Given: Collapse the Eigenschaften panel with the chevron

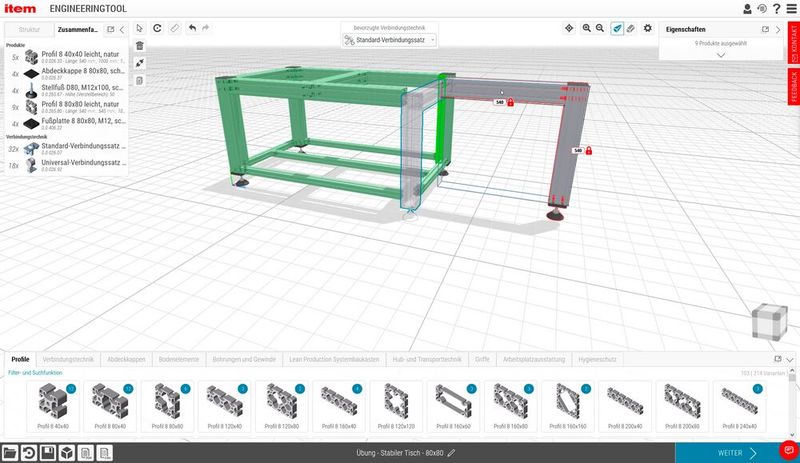Looking at the screenshot, I should [x=778, y=30].
